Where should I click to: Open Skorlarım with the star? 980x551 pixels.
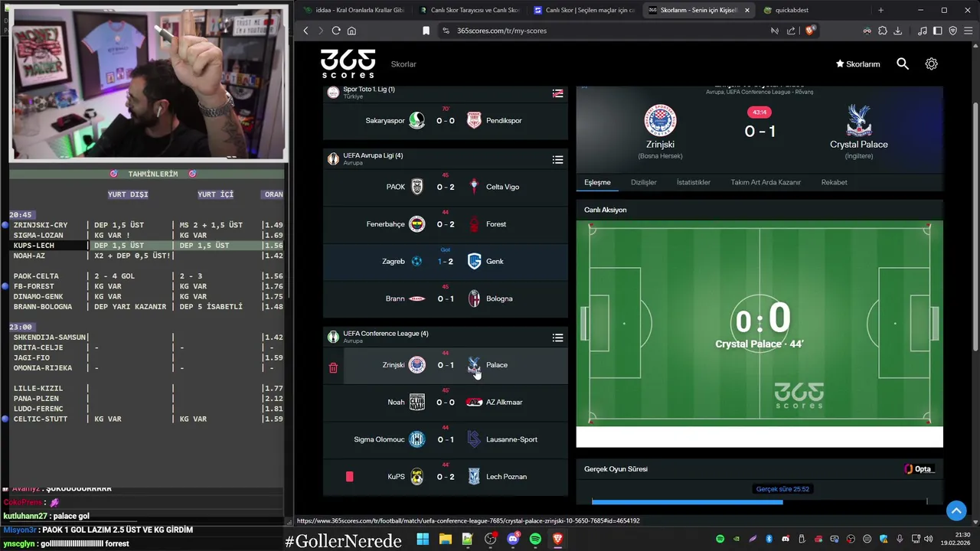pos(857,64)
